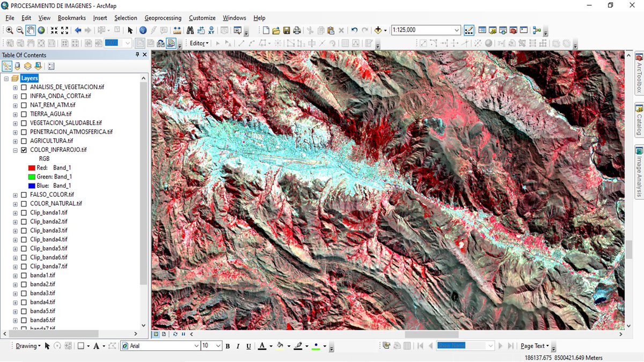Open the Catalog side tab
This screenshot has width=644, height=362.
click(639, 121)
